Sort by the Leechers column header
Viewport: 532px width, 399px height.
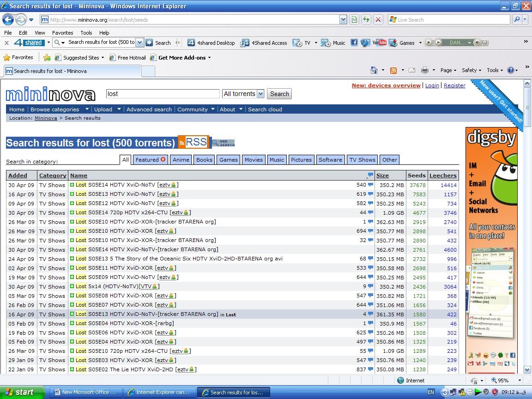(443, 175)
